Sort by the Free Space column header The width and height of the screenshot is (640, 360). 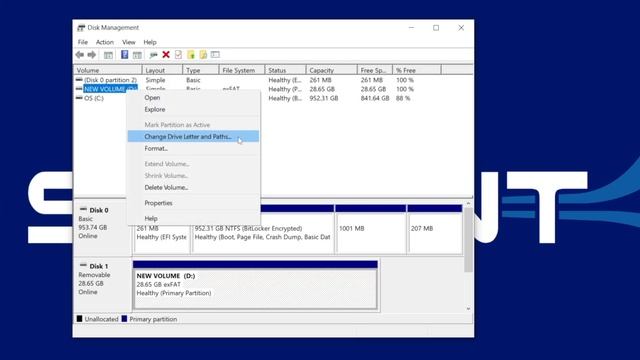(375, 70)
